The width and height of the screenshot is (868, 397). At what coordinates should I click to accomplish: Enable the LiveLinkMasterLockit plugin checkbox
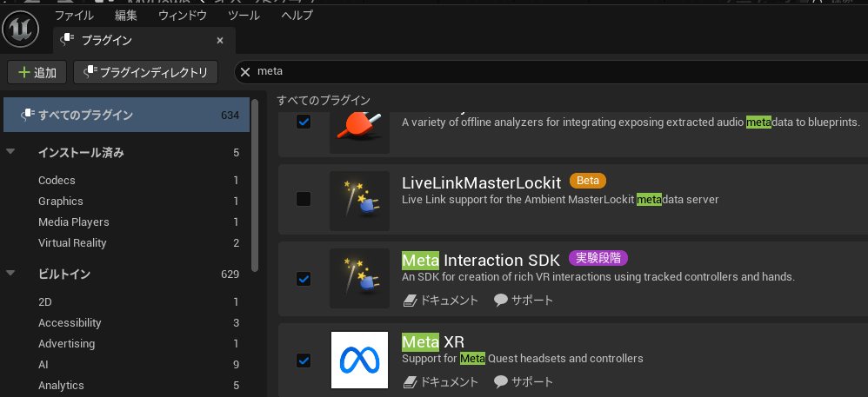click(x=304, y=199)
